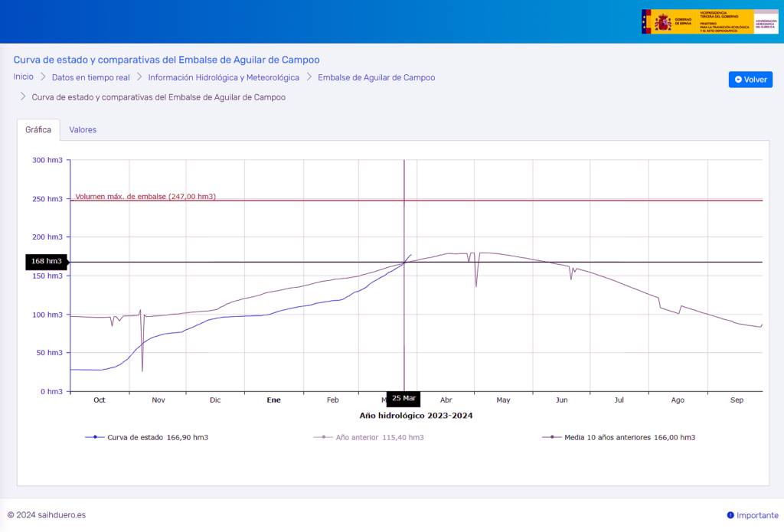Open Datos en tiempo real breadcrumb link
This screenshot has height=532, width=784.
pyautogui.click(x=90, y=77)
